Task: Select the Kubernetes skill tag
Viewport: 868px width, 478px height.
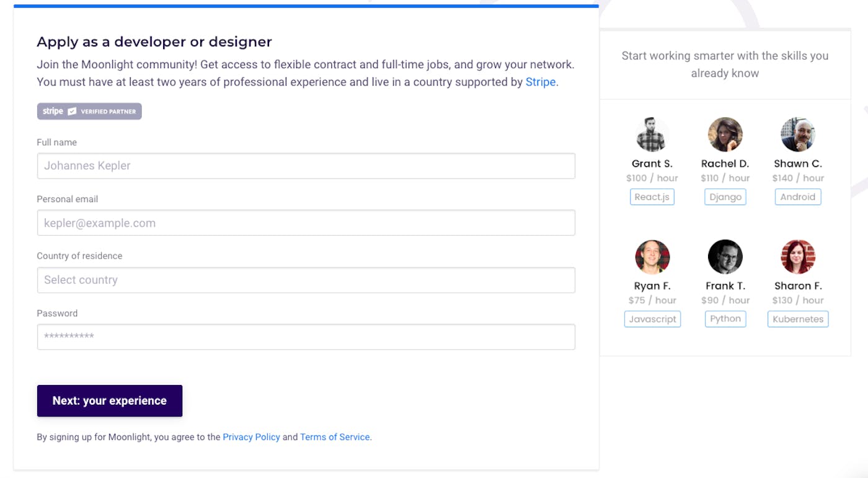Action: click(798, 319)
